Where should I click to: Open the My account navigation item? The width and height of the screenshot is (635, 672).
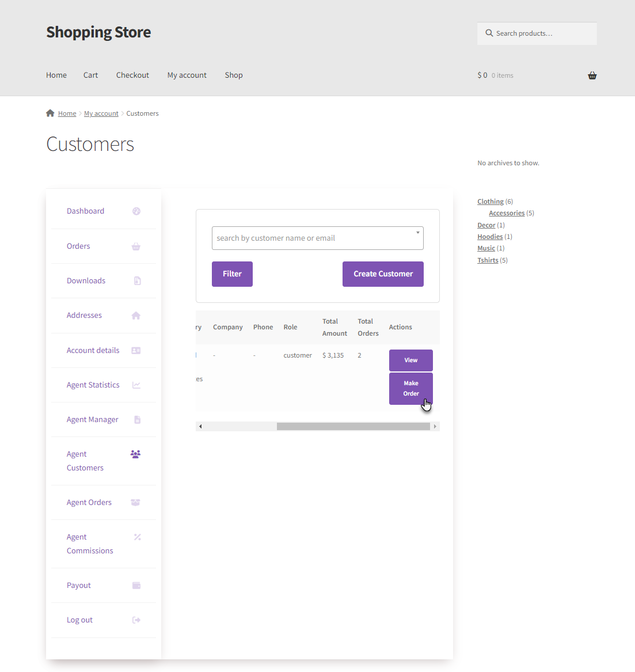(x=187, y=75)
